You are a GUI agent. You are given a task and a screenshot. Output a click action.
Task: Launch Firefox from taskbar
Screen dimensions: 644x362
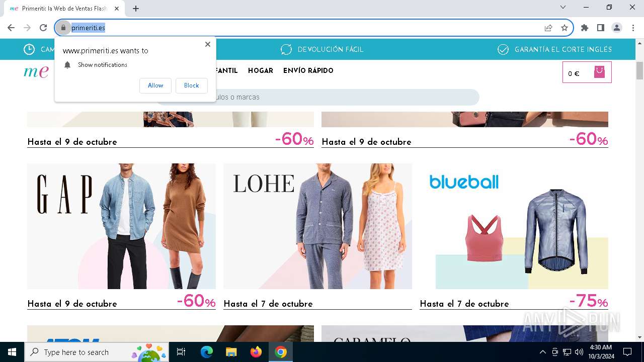[x=256, y=352]
